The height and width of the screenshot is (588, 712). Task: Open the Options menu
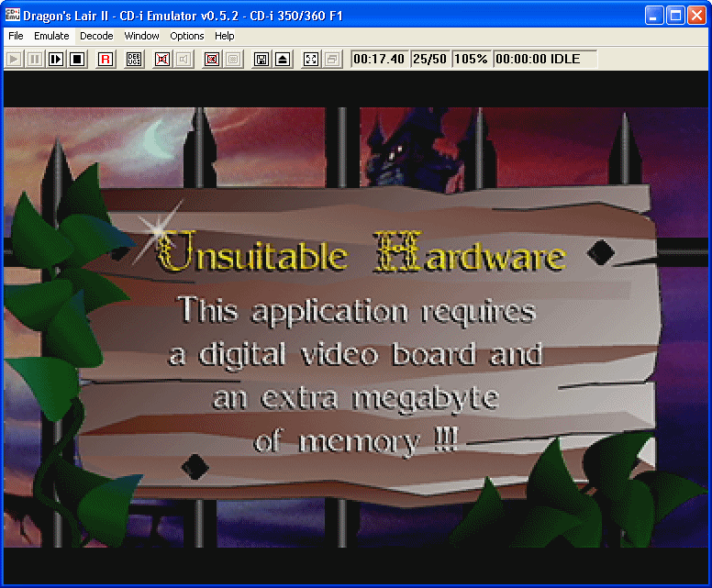tap(186, 36)
